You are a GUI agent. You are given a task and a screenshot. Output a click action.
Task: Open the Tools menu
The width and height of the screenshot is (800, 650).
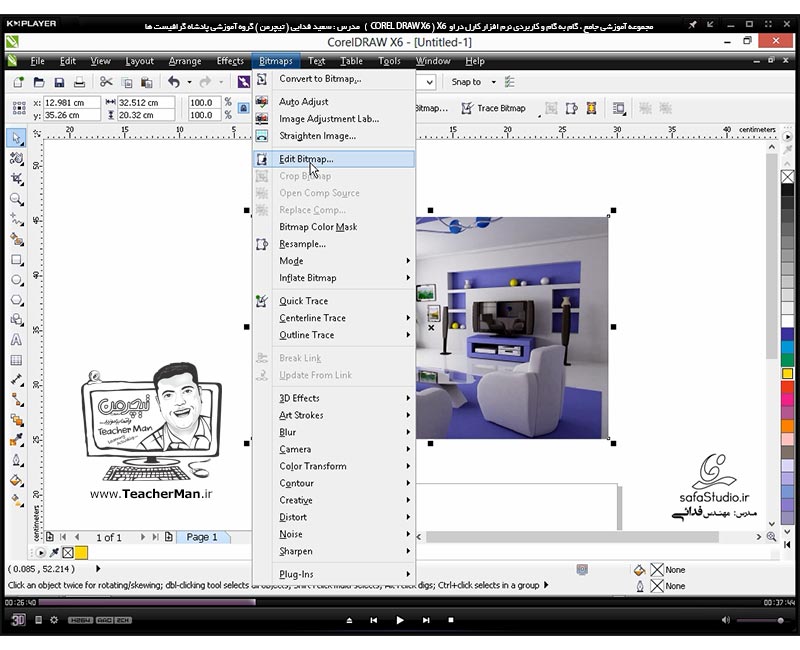pos(389,61)
